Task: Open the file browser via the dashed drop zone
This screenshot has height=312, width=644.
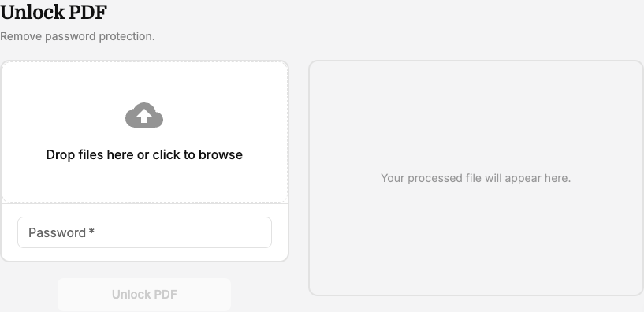Action: [144, 132]
